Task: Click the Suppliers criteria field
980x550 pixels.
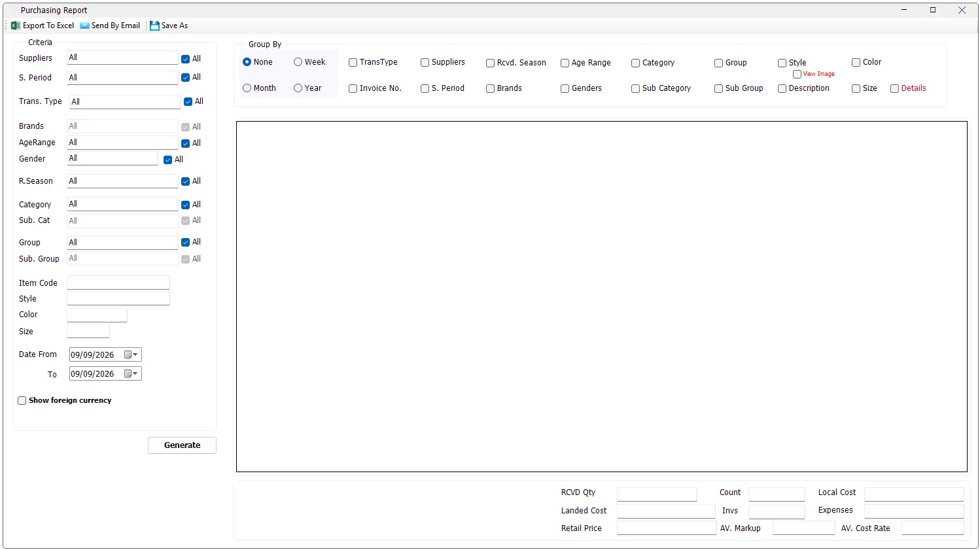Action: coord(122,58)
